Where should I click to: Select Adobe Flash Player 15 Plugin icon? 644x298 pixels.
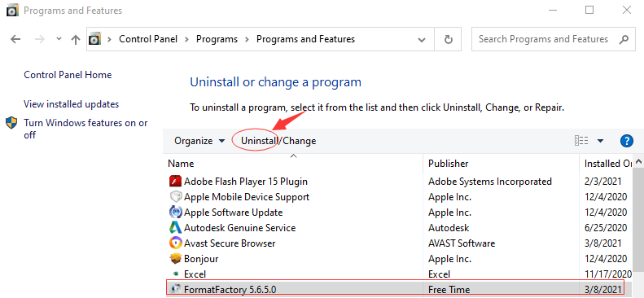tap(176, 181)
